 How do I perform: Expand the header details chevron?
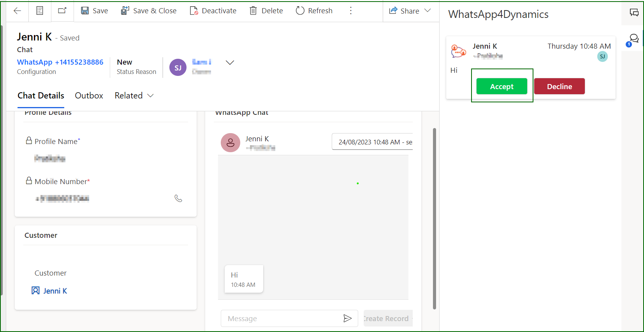click(230, 63)
